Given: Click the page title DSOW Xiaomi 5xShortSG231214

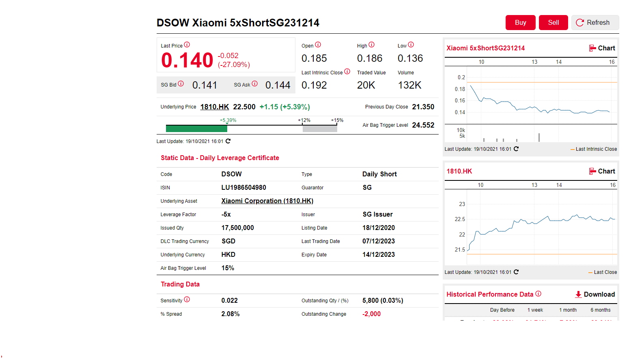Looking at the screenshot, I should [238, 23].
